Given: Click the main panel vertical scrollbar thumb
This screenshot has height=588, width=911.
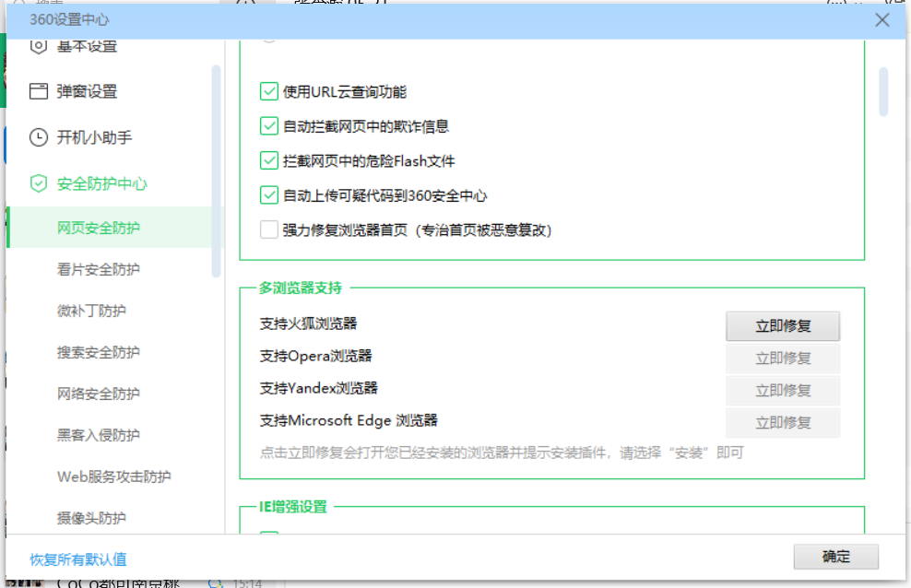Looking at the screenshot, I should pyautogui.click(x=883, y=92).
